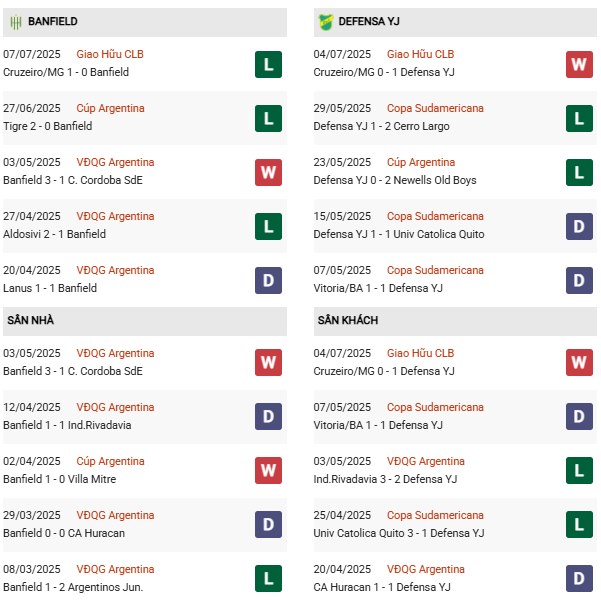Viewport: 601px width, 600px height.
Task: Click the Banfield team logo icon
Action: point(16,22)
